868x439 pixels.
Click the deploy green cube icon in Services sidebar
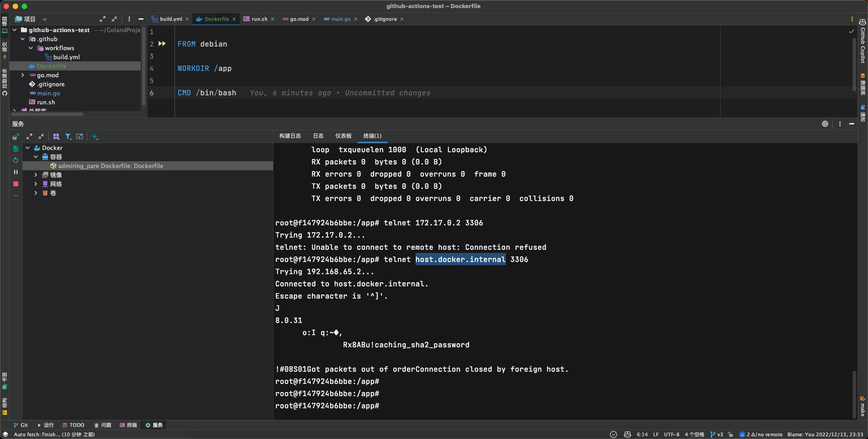pyautogui.click(x=16, y=136)
